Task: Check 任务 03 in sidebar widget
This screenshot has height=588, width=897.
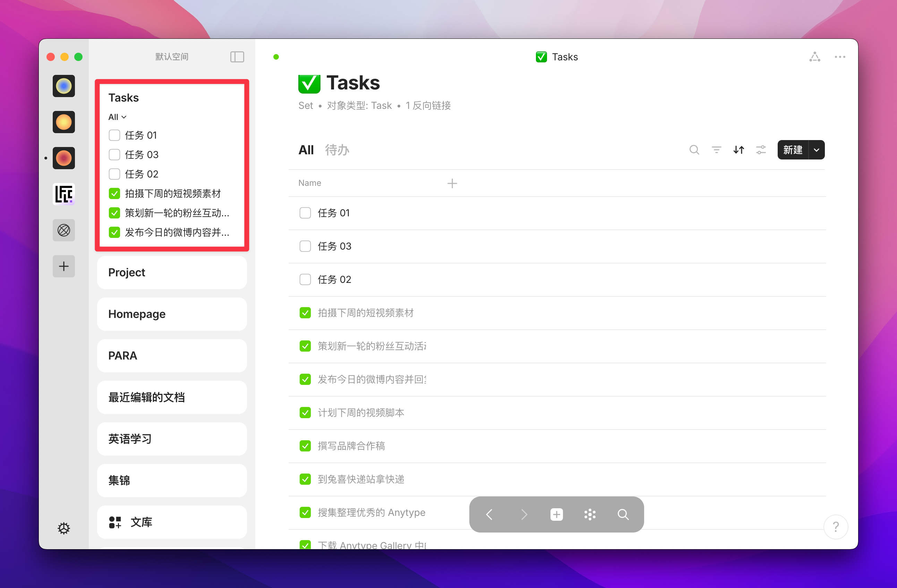Action: tap(114, 155)
